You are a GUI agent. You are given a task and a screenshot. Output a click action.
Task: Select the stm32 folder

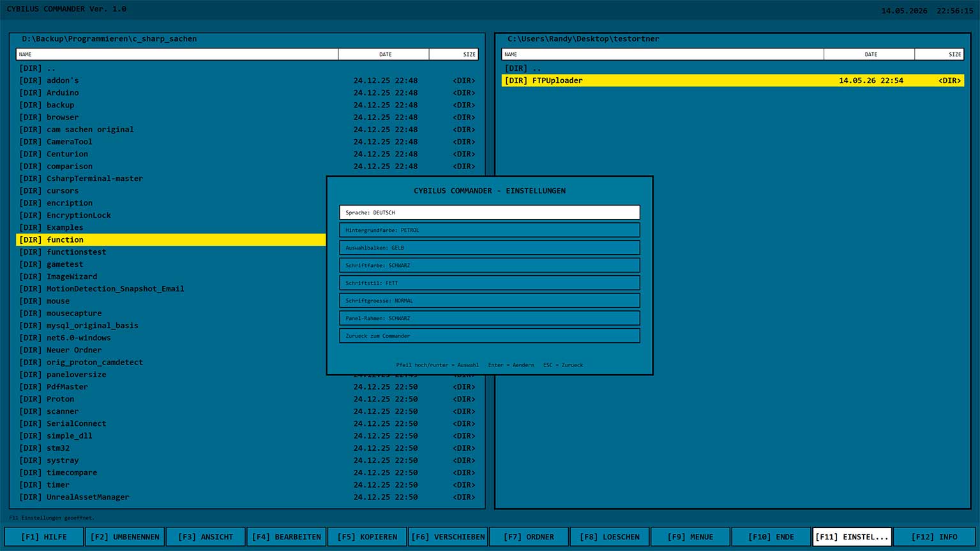click(x=247, y=448)
